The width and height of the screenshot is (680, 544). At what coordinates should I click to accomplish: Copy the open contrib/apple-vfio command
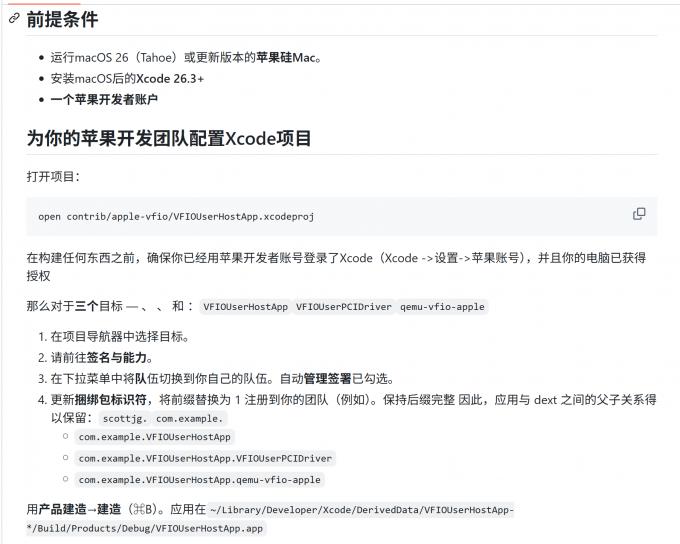[639, 214]
